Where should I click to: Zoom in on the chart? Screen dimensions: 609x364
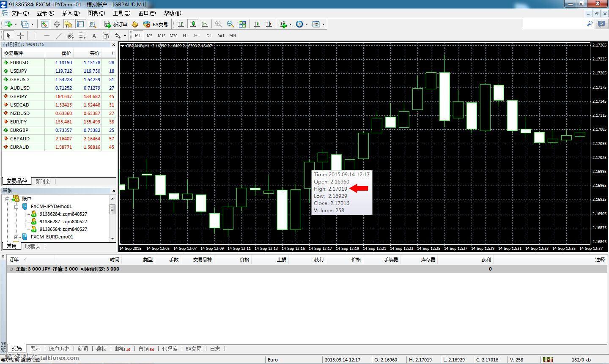pyautogui.click(x=219, y=24)
